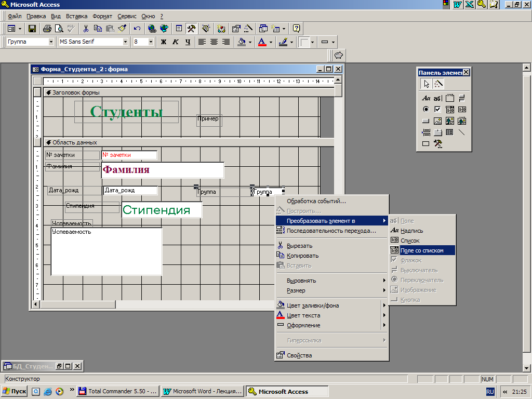532x399 pixels.
Task: Click the RU language indicator in tray
Action: [x=490, y=392]
